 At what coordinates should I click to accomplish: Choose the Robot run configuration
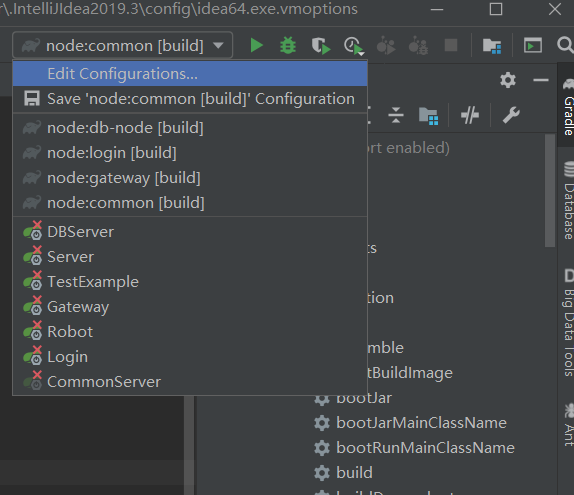(190, 332)
